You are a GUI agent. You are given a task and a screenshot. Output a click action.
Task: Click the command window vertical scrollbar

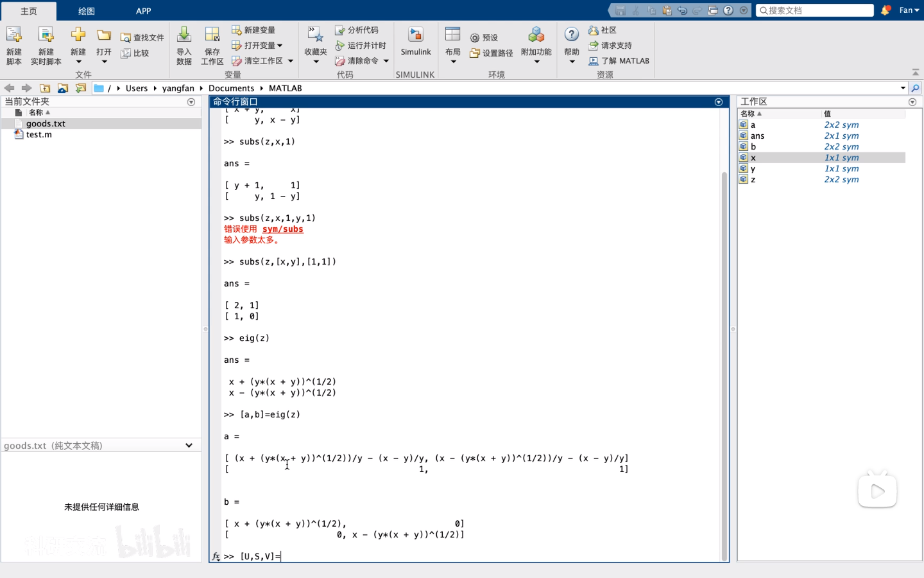(724, 366)
